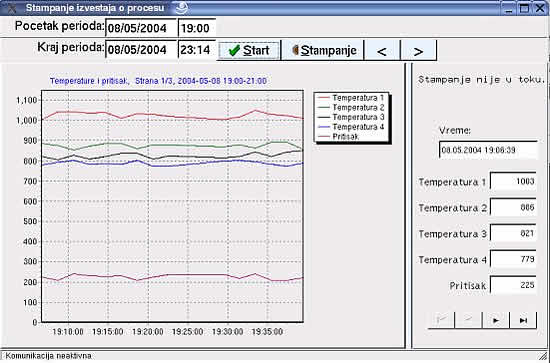550x363 pixels.
Task: Click the 19:25:00 time axis label
Action: pyautogui.click(x=187, y=331)
